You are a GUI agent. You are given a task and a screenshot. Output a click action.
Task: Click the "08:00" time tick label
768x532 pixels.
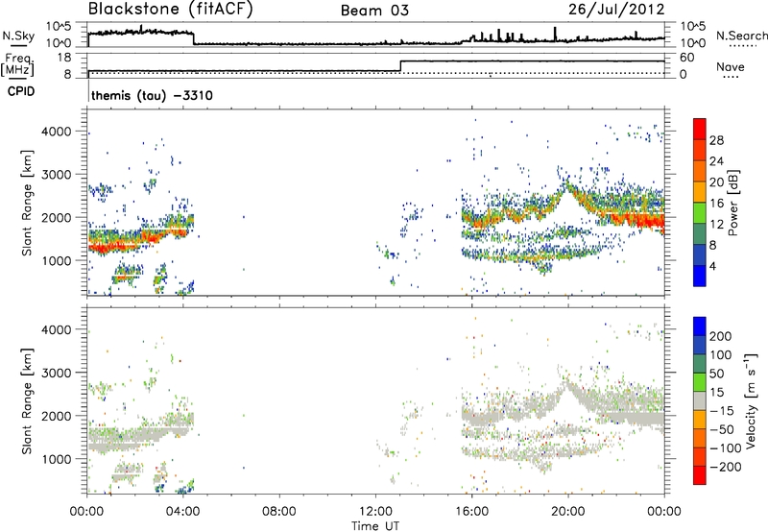pyautogui.click(x=279, y=512)
